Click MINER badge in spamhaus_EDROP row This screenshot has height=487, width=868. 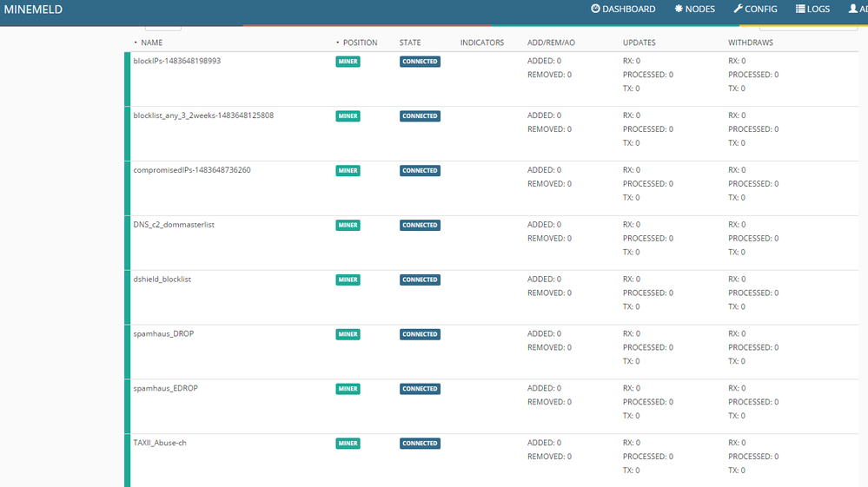348,389
